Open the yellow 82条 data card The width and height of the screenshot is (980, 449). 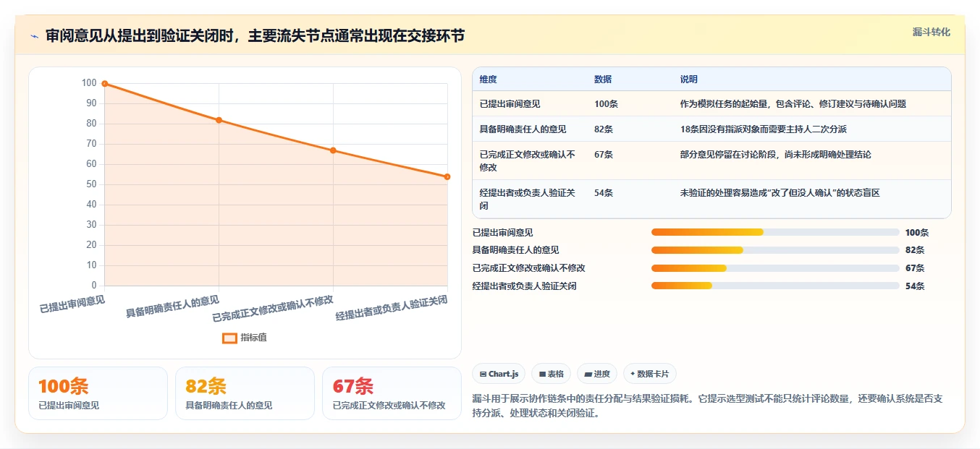click(245, 393)
